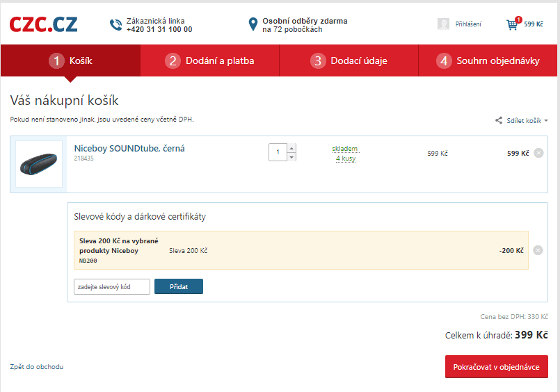560x392 pixels.
Task: Follow the Zpět do obchodu link
Action: point(36,367)
